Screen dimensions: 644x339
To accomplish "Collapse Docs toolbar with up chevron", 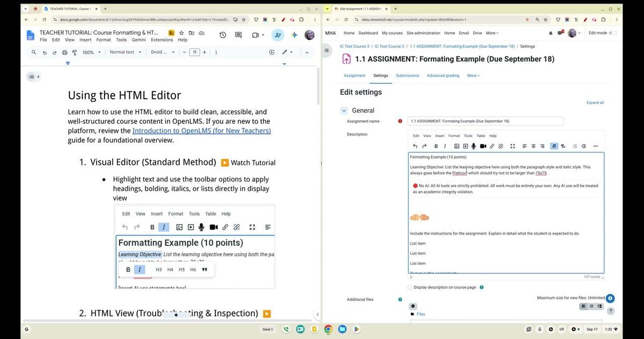I will click(307, 53).
